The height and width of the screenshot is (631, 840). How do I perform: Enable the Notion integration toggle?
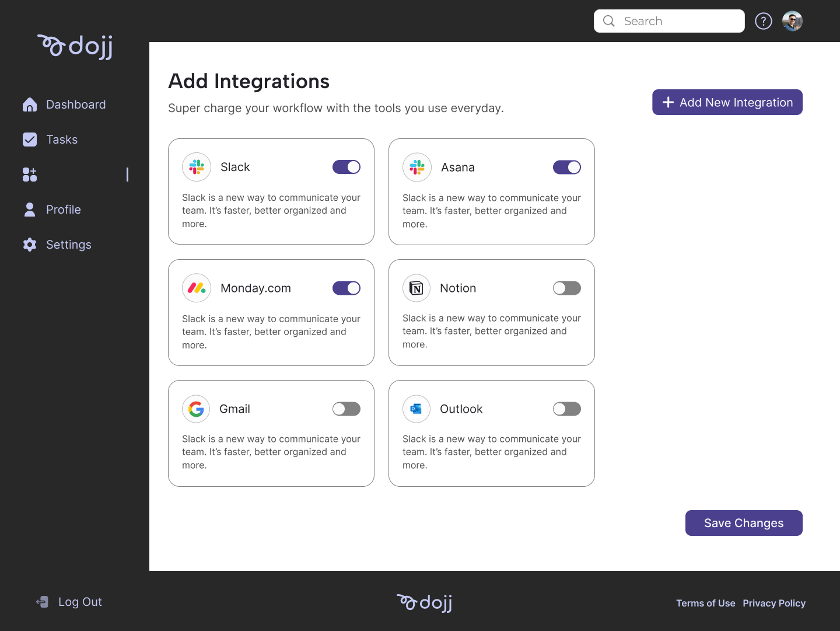[567, 288]
